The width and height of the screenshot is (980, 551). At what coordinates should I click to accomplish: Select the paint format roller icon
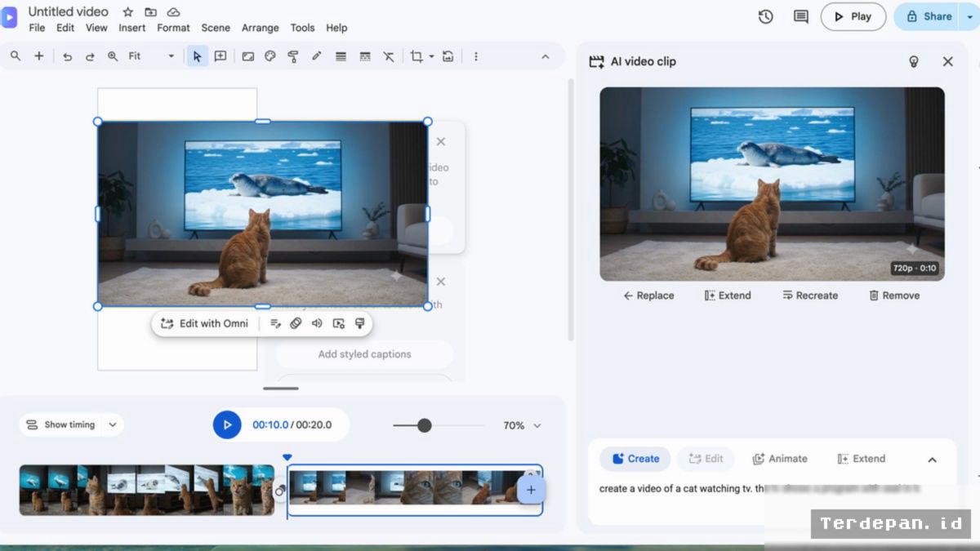(x=292, y=56)
